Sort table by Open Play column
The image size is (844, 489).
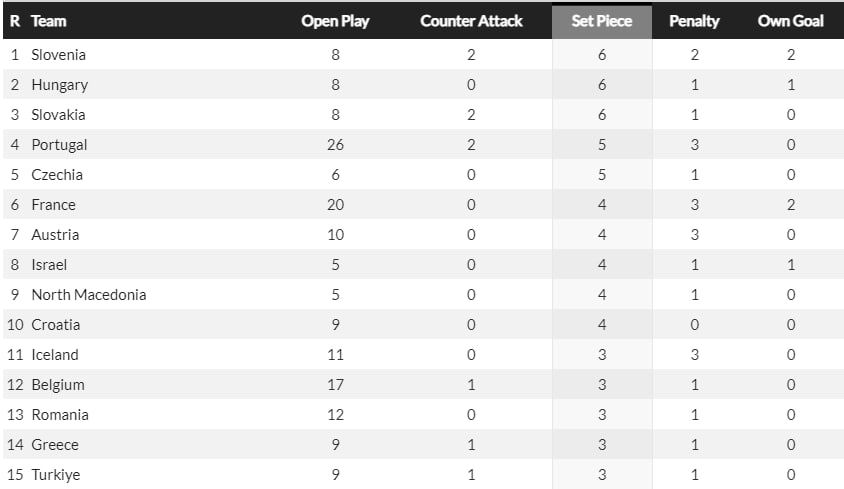(335, 21)
